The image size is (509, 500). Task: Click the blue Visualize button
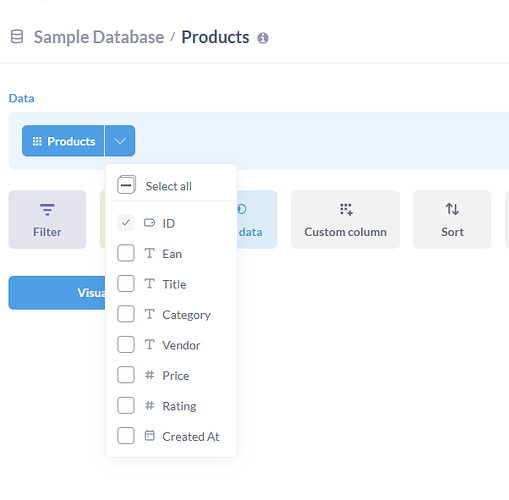(x=57, y=293)
